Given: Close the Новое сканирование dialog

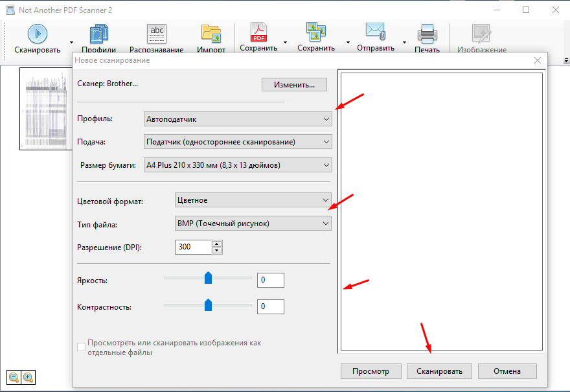Looking at the screenshot, I should coord(538,60).
